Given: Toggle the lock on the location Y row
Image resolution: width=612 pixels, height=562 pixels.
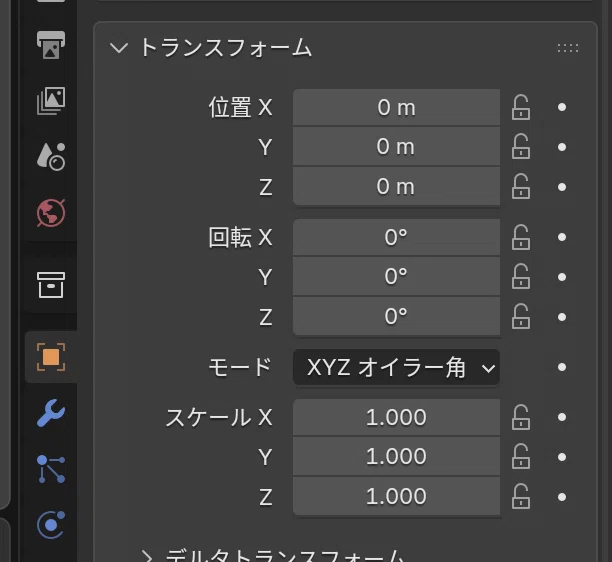Looking at the screenshot, I should pyautogui.click(x=521, y=147).
